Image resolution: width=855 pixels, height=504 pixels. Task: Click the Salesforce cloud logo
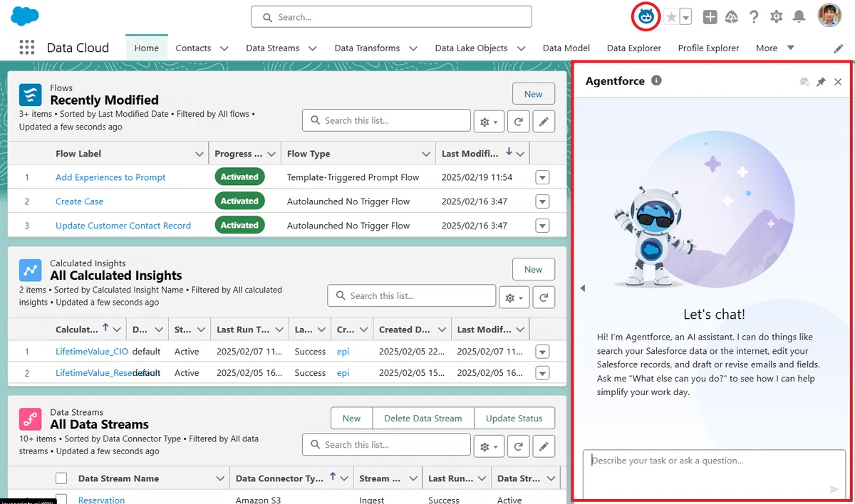pyautogui.click(x=25, y=16)
